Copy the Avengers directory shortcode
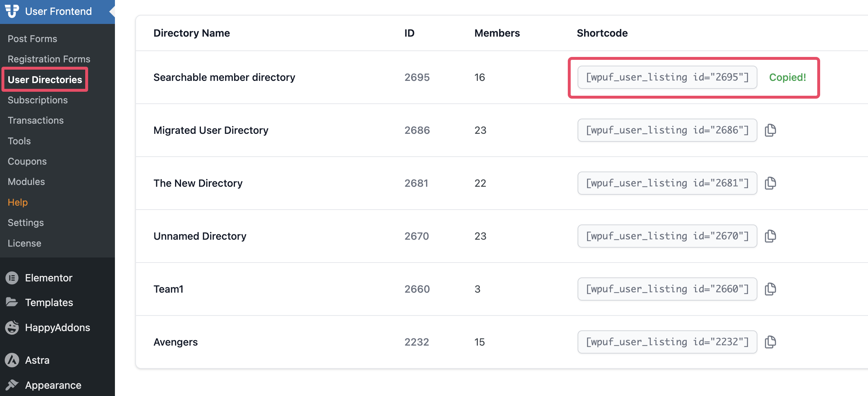This screenshot has width=868, height=396. pyautogui.click(x=770, y=342)
